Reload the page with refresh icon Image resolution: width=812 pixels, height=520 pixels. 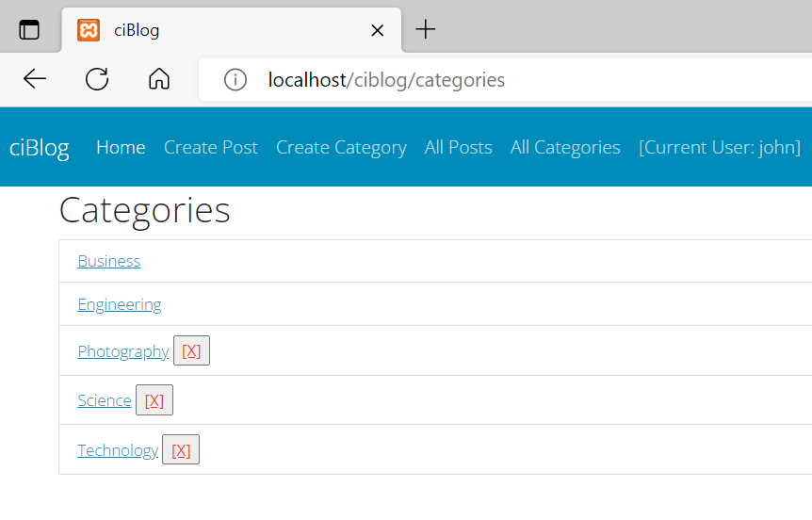point(97,79)
